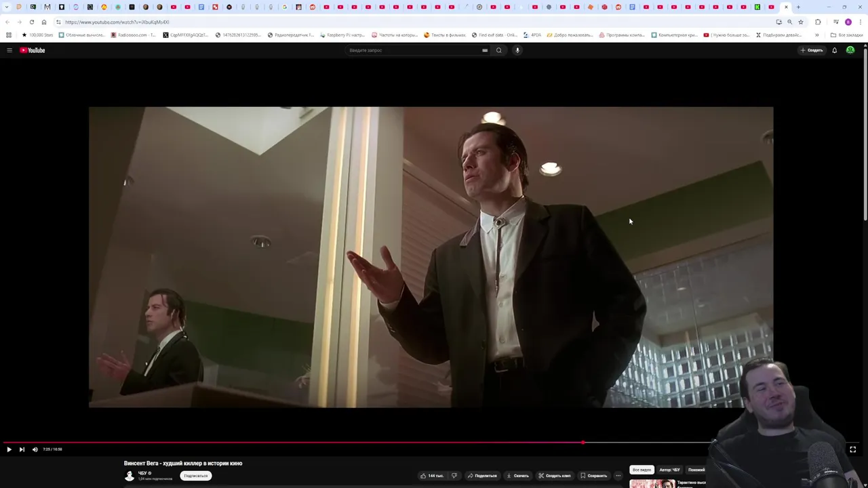This screenshot has height=488, width=868.
Task: Open the Find exif data bookmark
Action: pyautogui.click(x=495, y=35)
